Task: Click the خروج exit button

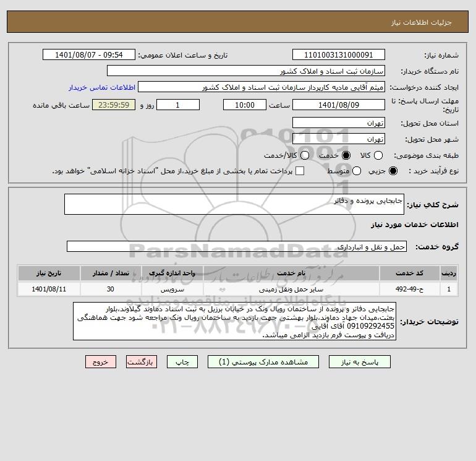Action: click(101, 362)
